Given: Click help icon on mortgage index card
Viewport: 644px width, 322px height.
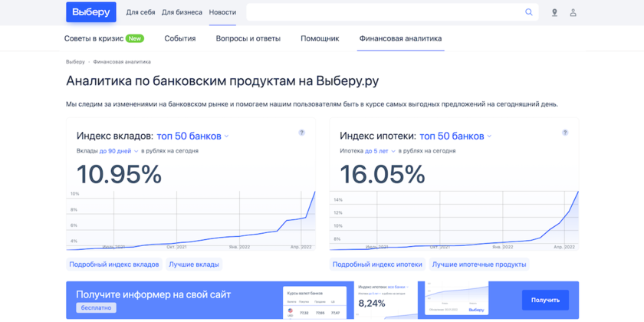Looking at the screenshot, I should (565, 133).
